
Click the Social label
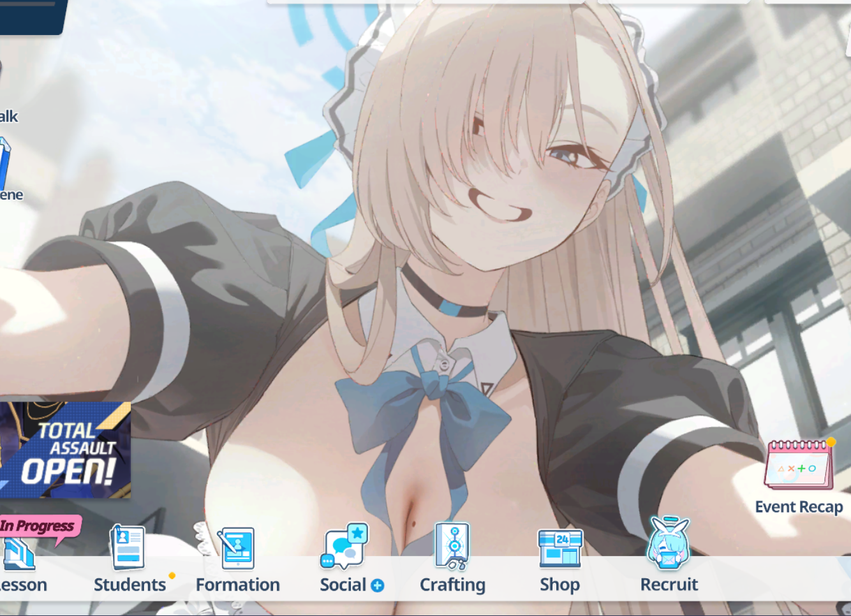(343, 585)
